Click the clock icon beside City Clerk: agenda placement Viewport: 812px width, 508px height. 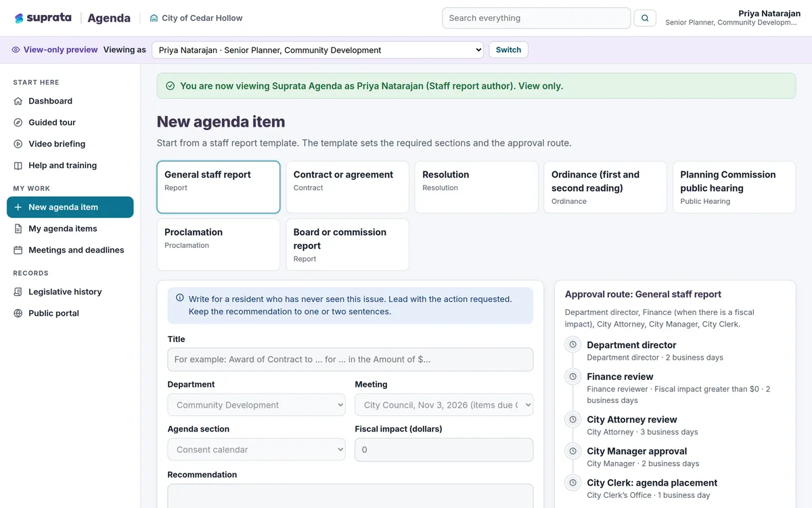573,483
